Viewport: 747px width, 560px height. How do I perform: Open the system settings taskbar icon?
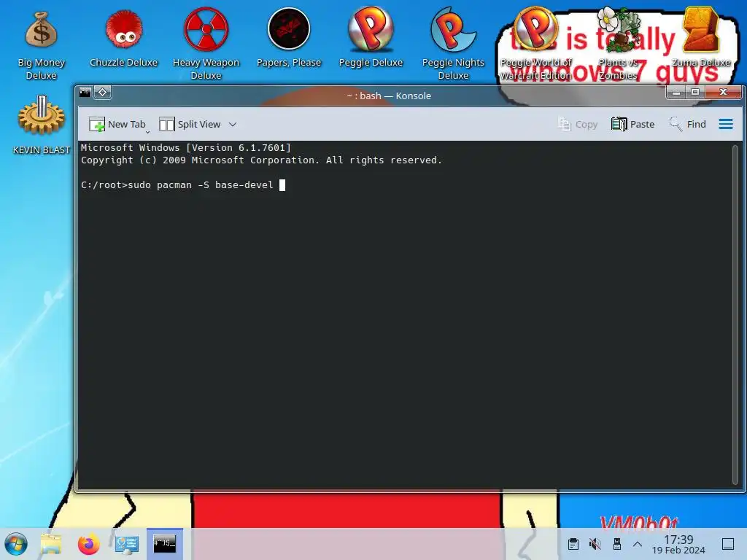pos(127,544)
